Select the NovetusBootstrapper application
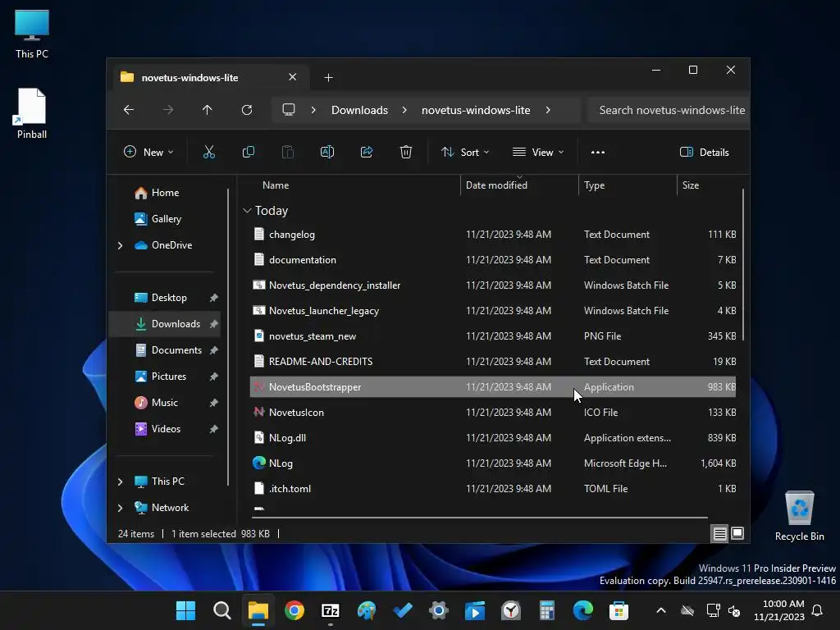 [x=493, y=387]
